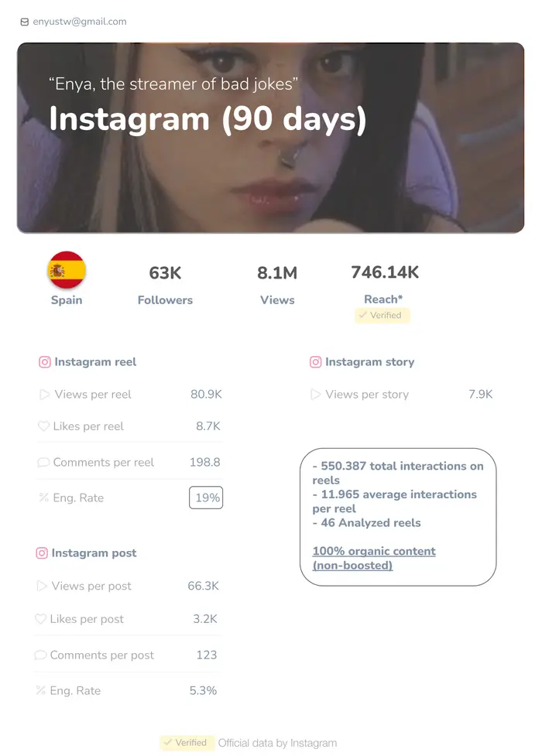
Task: Click the heart icon beside Likes per reel
Action: (43, 426)
